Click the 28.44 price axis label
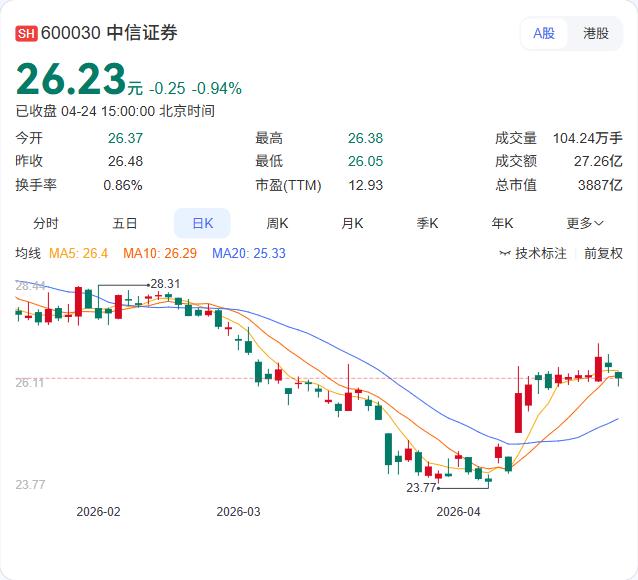The height and width of the screenshot is (580, 638). (x=30, y=286)
